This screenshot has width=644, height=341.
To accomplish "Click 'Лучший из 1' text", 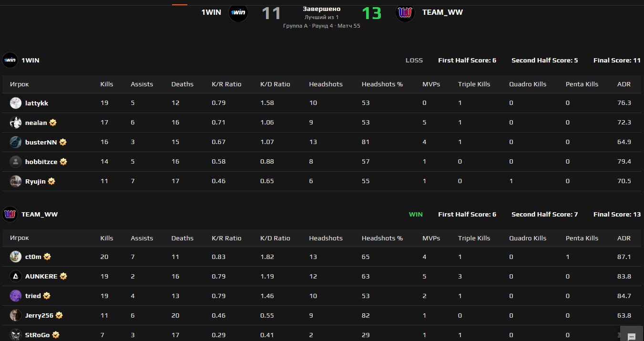I will [322, 17].
